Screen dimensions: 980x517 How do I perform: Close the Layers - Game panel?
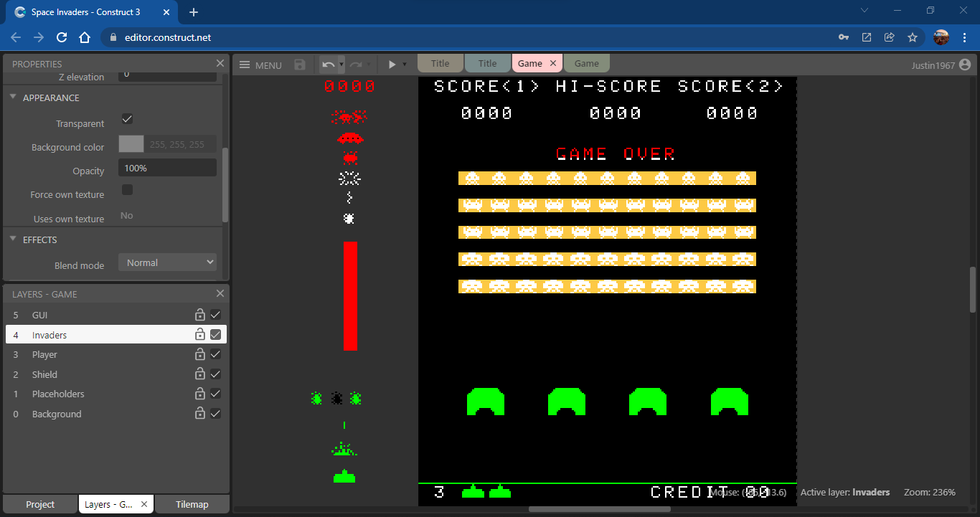(x=220, y=293)
